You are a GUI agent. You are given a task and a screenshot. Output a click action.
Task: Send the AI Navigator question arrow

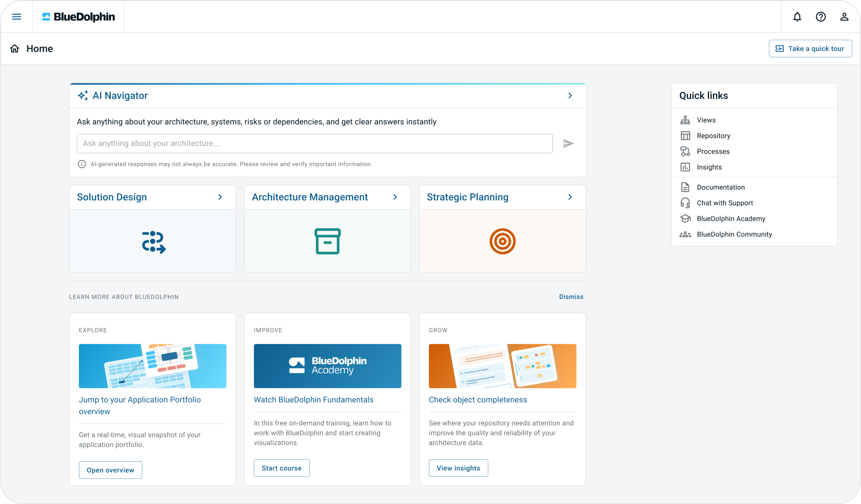[x=568, y=143]
